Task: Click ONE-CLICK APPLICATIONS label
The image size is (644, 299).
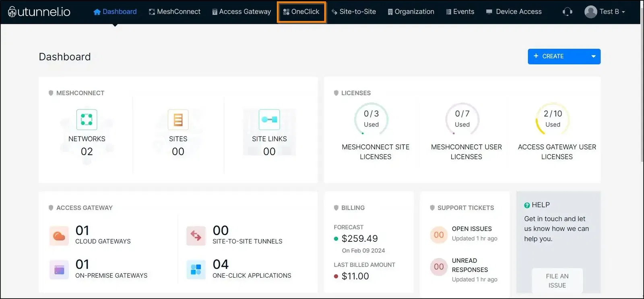Action: (252, 276)
